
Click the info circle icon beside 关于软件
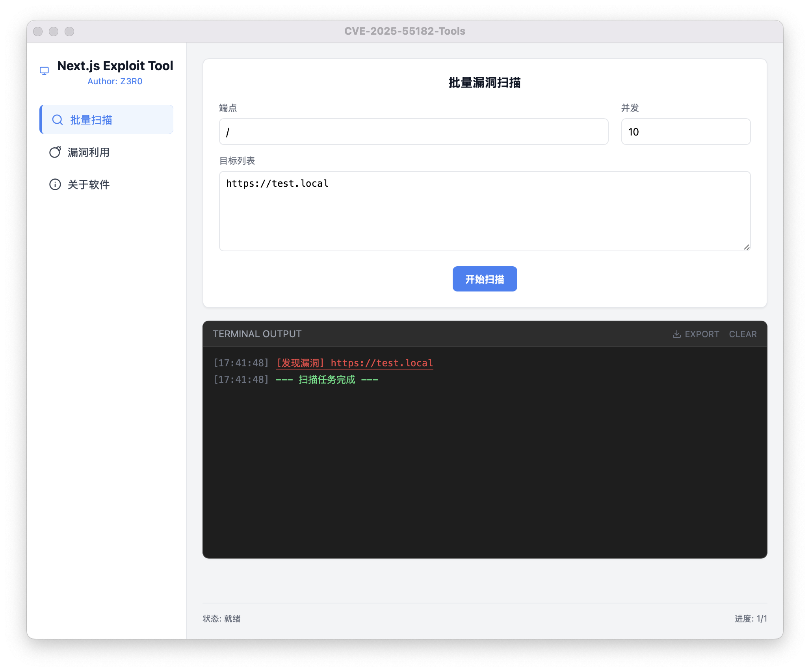(55, 184)
